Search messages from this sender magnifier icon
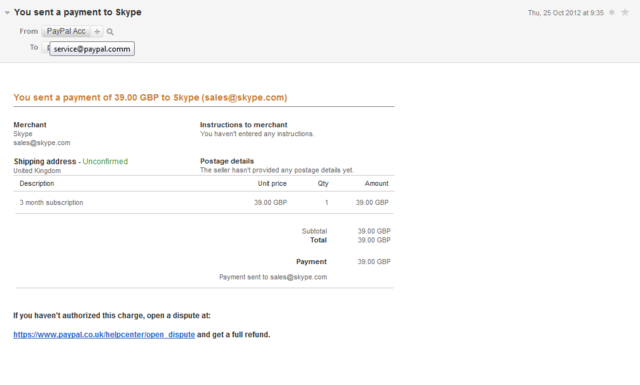This screenshot has height=385, width=640. pos(110,31)
